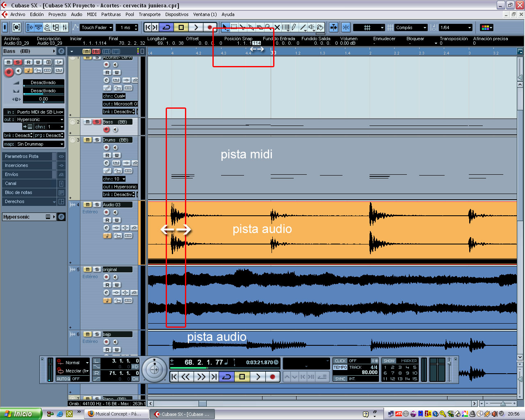Open the chn: 10 channel dropdown on Drums
Viewport: 525px width, 420px height.
[x=114, y=179]
